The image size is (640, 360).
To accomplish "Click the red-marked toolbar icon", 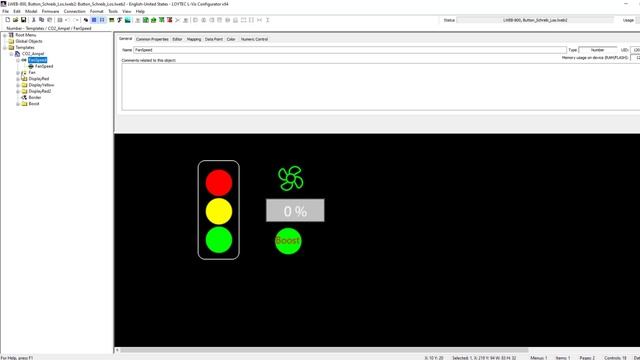I will point(169,20).
